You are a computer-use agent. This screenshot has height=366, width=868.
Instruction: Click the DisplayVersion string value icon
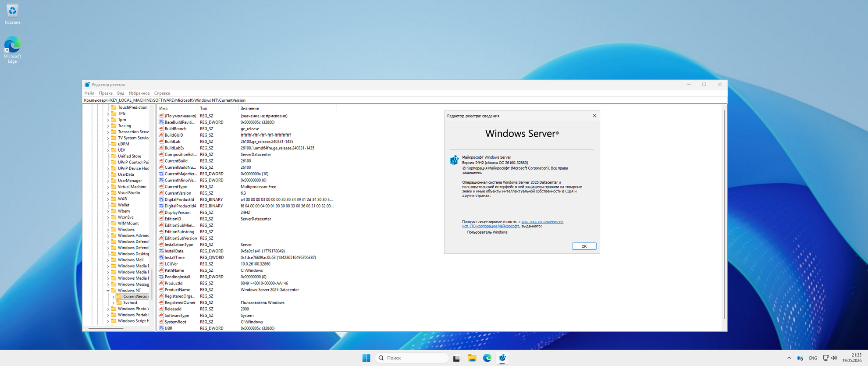coord(161,212)
